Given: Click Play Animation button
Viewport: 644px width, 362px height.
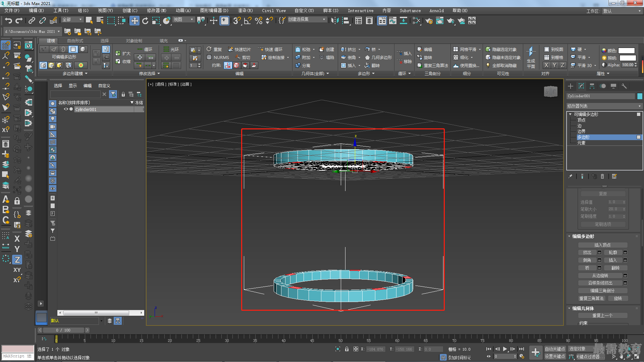Looking at the screenshot, I should (505, 349).
